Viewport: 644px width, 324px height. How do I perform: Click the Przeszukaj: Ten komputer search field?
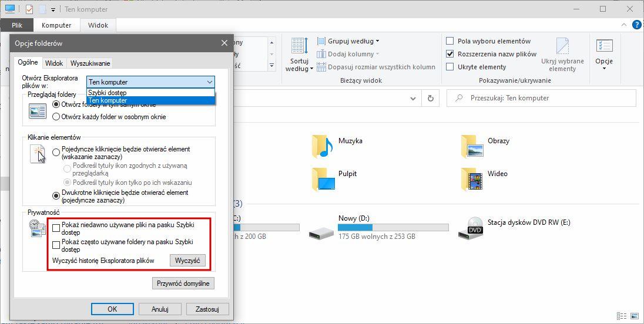click(541, 98)
